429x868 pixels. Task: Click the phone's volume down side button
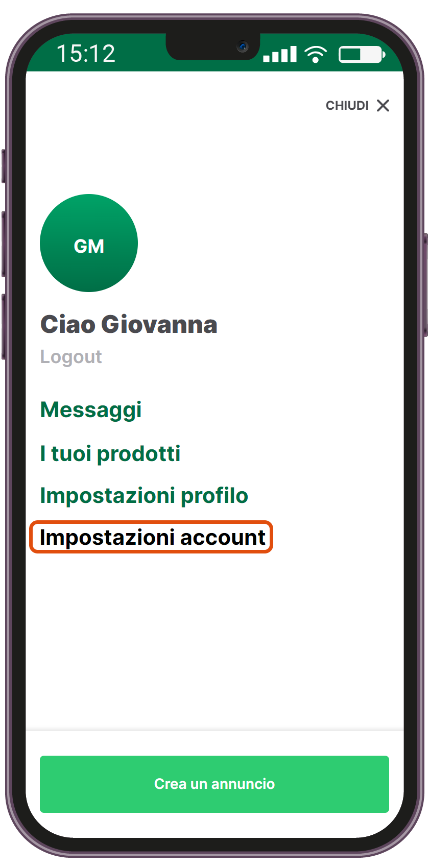click(x=3, y=327)
